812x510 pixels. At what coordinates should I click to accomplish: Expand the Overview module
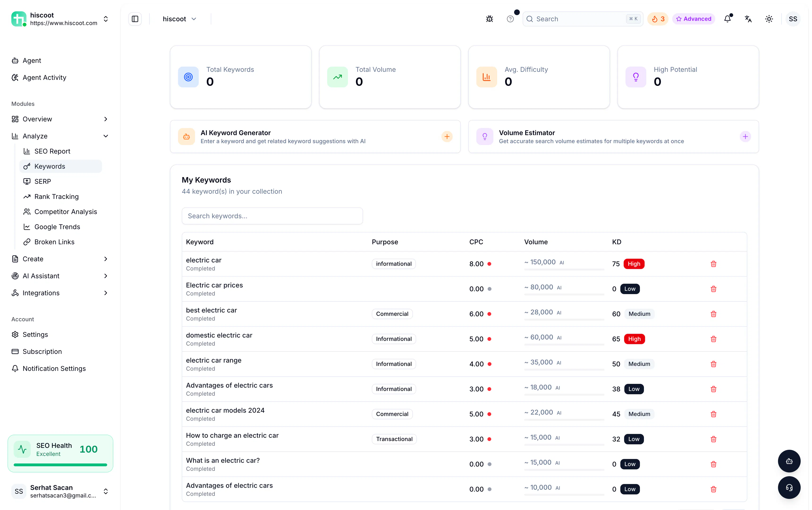pyautogui.click(x=60, y=119)
